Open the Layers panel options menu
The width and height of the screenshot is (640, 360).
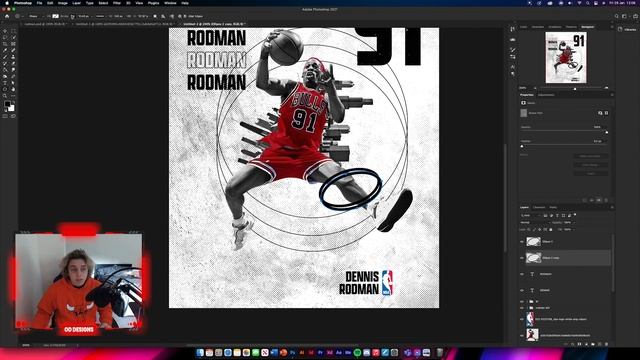tap(611, 207)
